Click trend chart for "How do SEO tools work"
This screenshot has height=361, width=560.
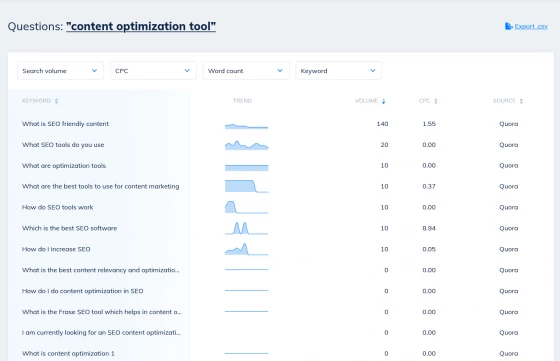246,207
